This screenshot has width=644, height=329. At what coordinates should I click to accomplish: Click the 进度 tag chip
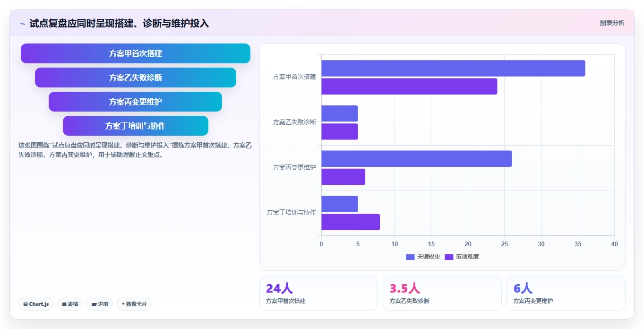click(100, 304)
